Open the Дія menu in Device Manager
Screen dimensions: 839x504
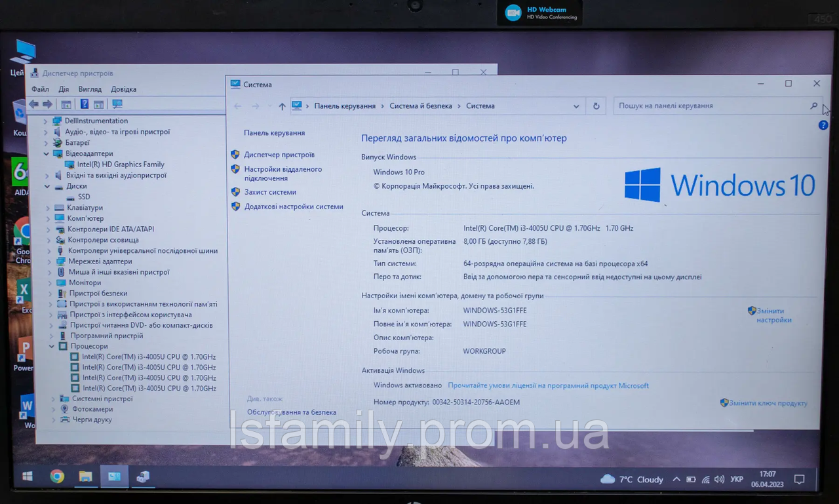click(x=64, y=89)
